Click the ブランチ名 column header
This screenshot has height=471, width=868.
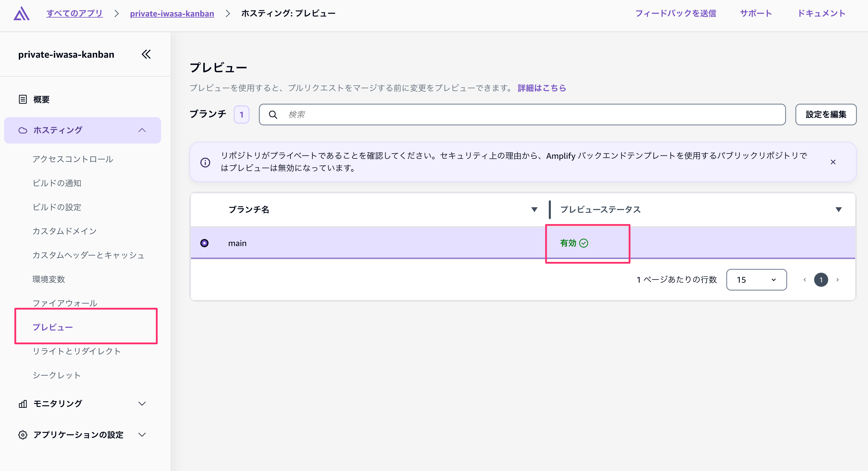(x=249, y=209)
